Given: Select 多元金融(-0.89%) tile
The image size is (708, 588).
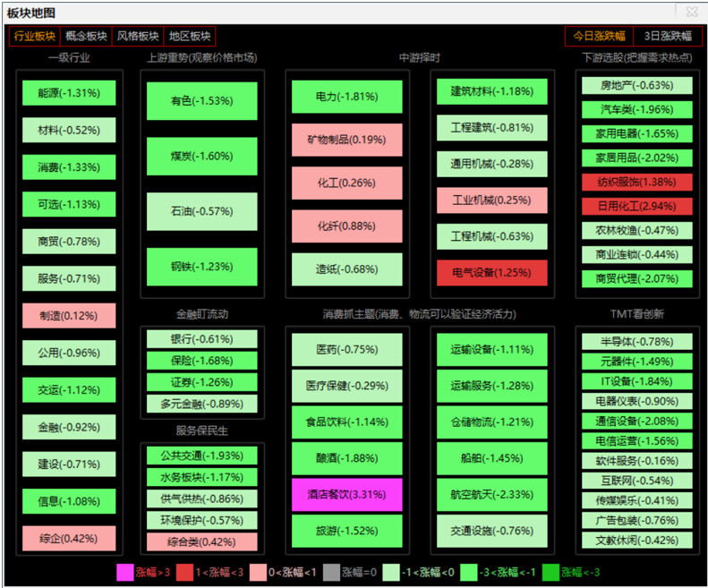Looking at the screenshot, I should point(201,404).
